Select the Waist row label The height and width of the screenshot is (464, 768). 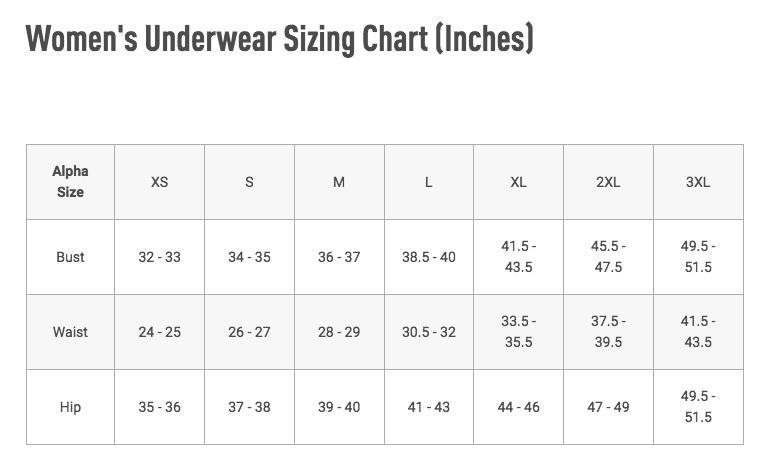point(70,332)
